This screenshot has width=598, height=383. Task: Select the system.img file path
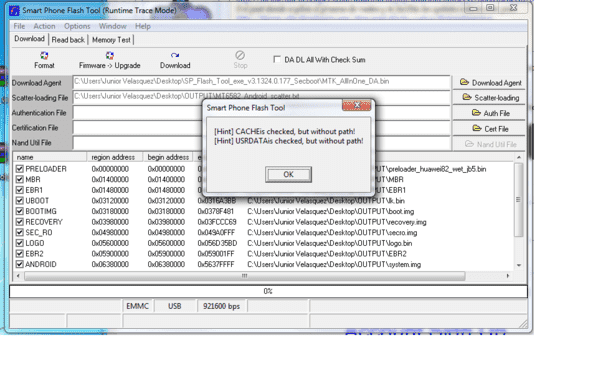334,264
